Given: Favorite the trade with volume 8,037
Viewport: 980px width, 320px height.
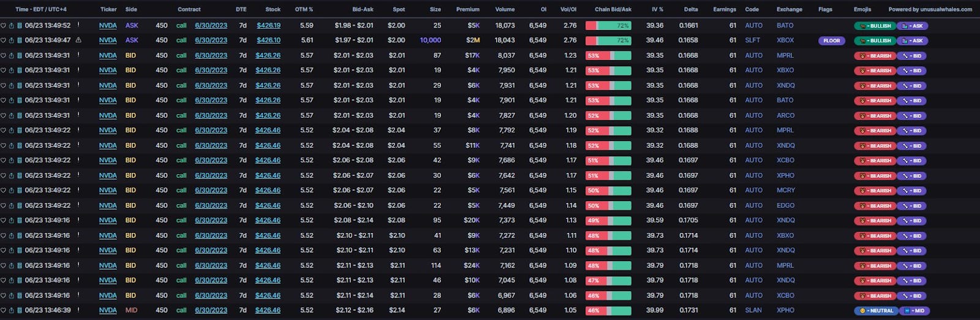Looking at the screenshot, I should click(3, 56).
